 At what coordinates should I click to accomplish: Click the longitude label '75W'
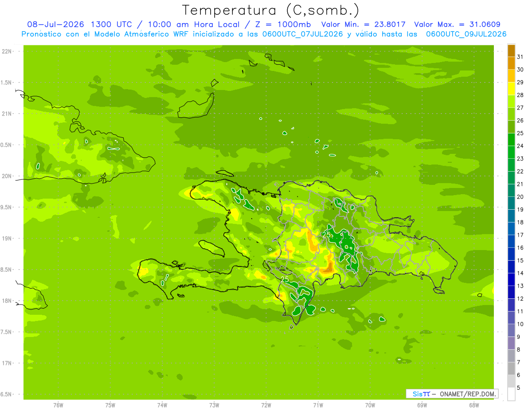click(x=110, y=406)
